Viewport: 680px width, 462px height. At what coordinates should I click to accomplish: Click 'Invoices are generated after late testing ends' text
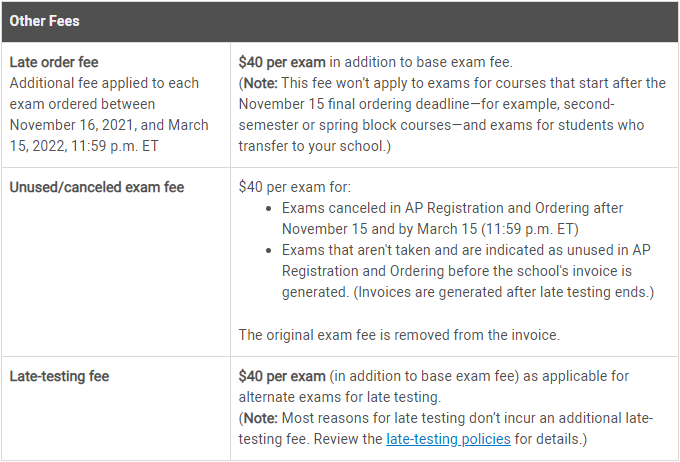(503, 292)
